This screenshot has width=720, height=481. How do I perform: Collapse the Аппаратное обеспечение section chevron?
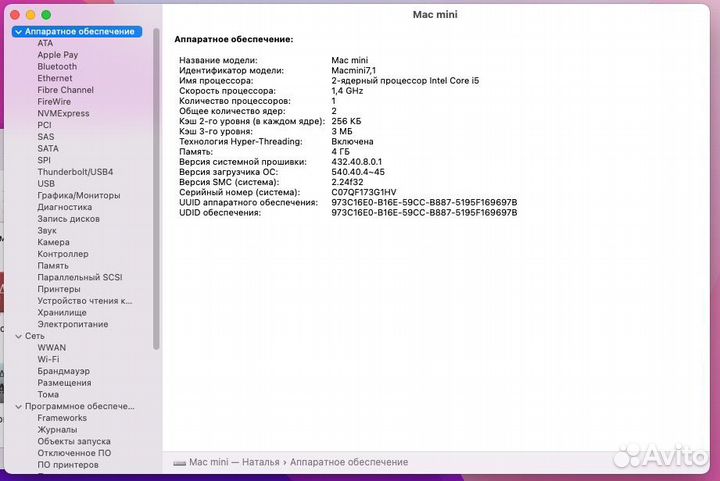tap(18, 32)
